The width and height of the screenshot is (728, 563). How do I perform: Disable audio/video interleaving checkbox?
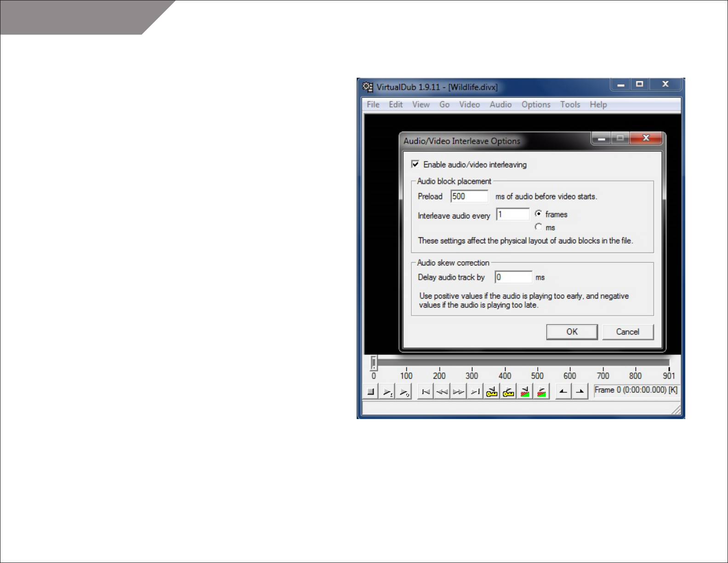(415, 164)
